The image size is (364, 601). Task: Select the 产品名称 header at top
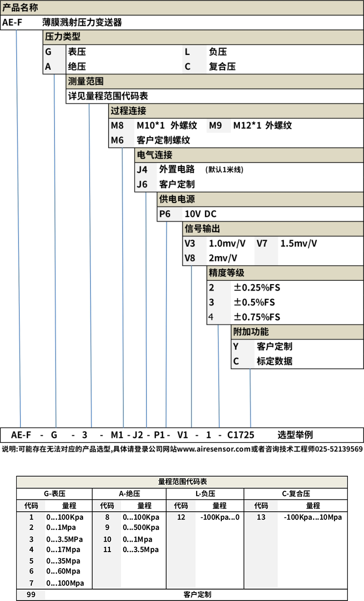(20, 7)
